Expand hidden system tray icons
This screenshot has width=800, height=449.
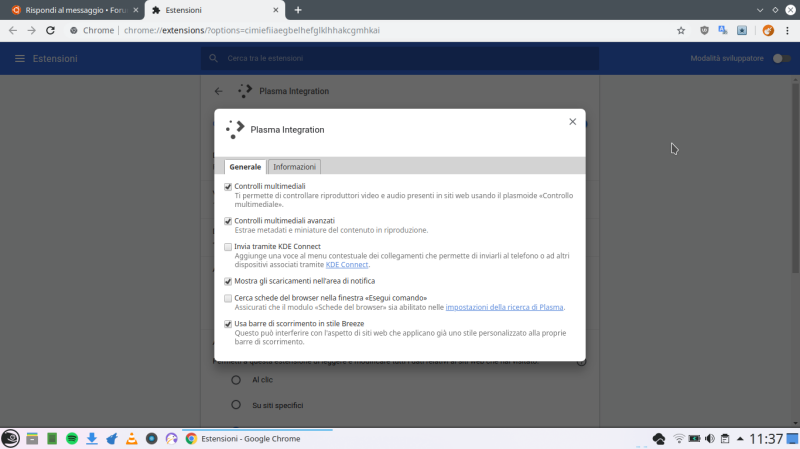pos(740,438)
